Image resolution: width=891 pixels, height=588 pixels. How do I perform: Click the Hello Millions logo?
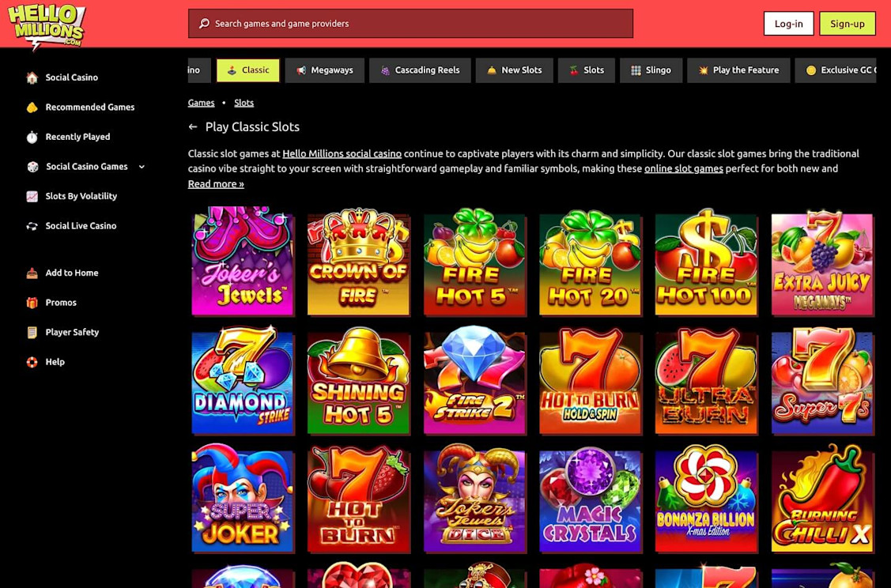47,25
